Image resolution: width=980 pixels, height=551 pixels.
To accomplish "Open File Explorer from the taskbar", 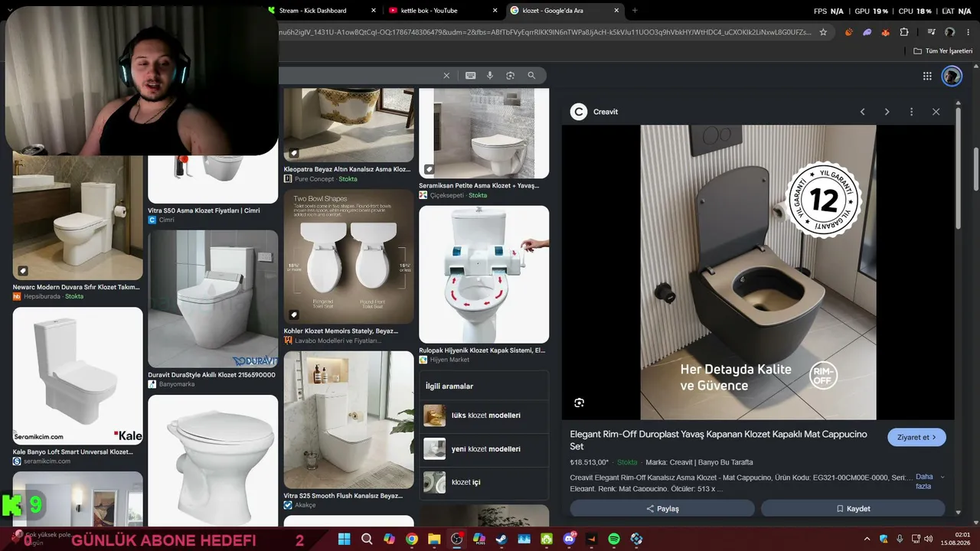I will pyautogui.click(x=434, y=539).
